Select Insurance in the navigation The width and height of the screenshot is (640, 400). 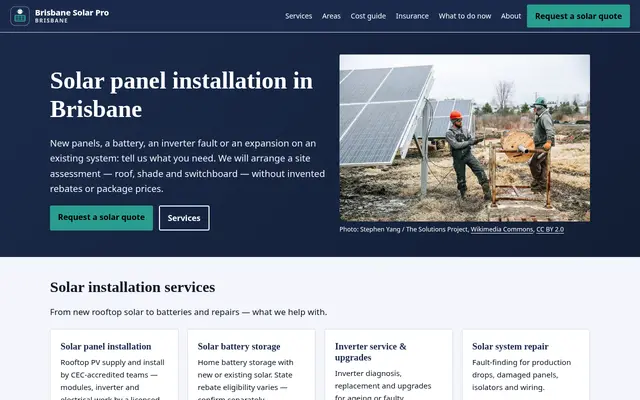(412, 16)
